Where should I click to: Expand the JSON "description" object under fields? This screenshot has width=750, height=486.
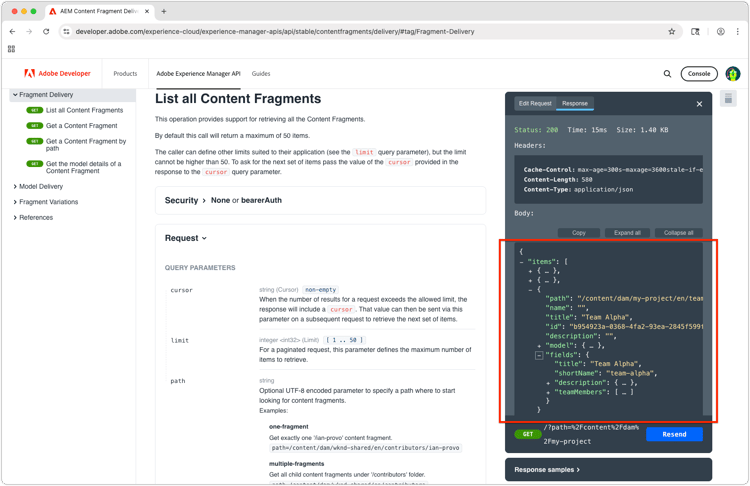pyautogui.click(x=548, y=383)
